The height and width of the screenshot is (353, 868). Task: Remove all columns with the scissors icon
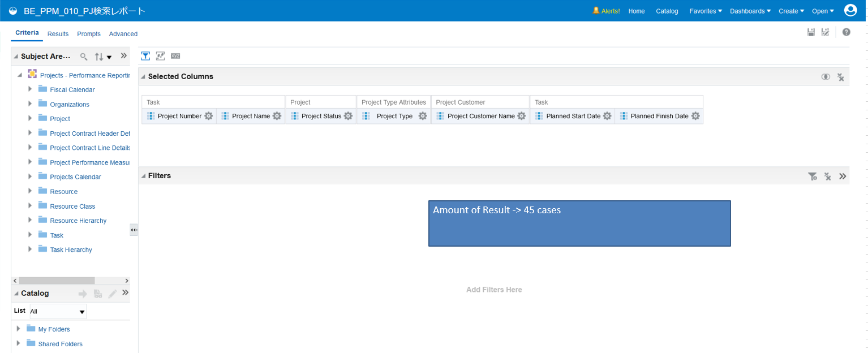pyautogui.click(x=841, y=76)
